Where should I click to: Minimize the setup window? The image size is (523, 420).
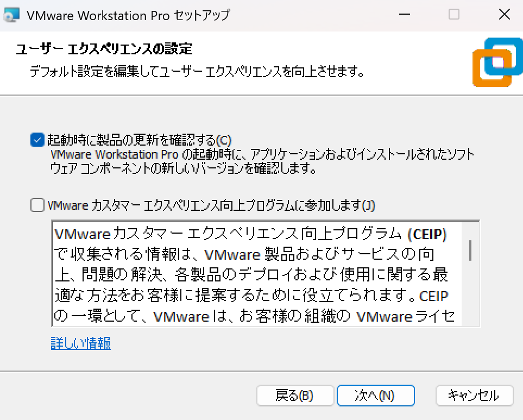point(404,14)
